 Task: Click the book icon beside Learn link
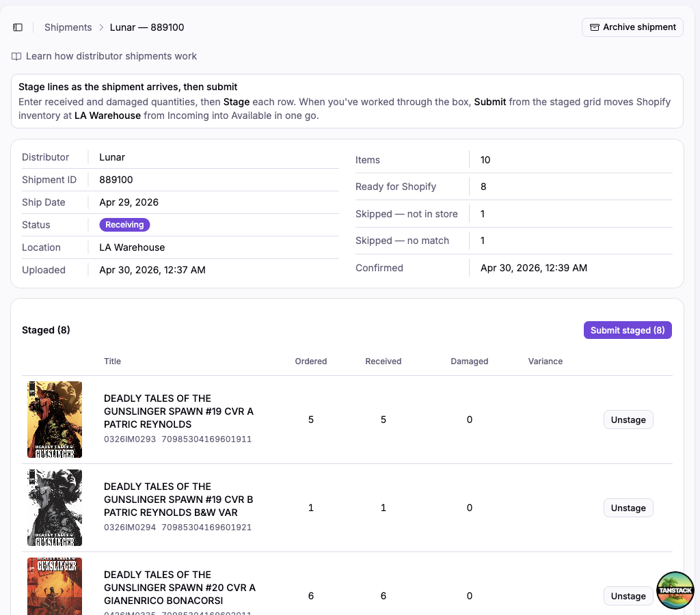(x=16, y=56)
